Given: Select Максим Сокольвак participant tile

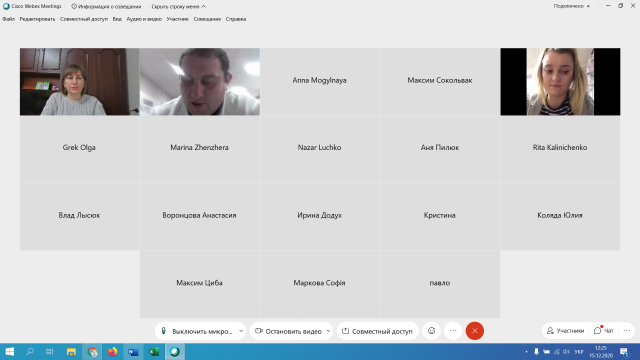Looking at the screenshot, I should 440,82.
